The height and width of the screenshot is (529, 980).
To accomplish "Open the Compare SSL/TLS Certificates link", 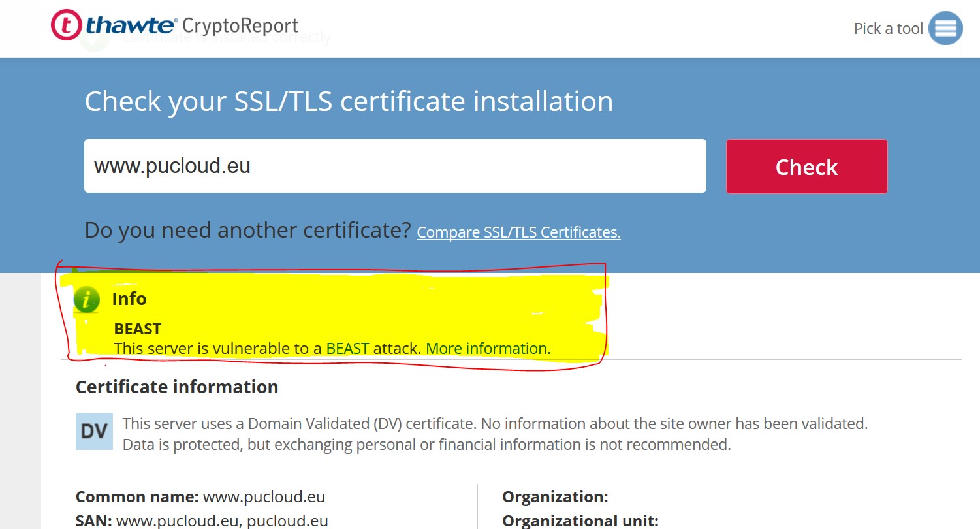I will click(518, 232).
